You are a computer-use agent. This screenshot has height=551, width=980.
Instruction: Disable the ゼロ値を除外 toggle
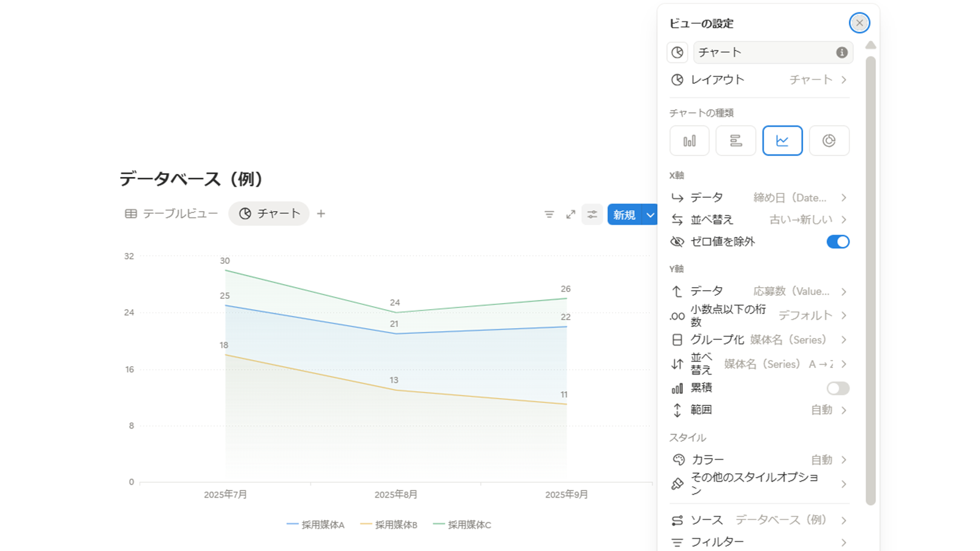click(837, 242)
